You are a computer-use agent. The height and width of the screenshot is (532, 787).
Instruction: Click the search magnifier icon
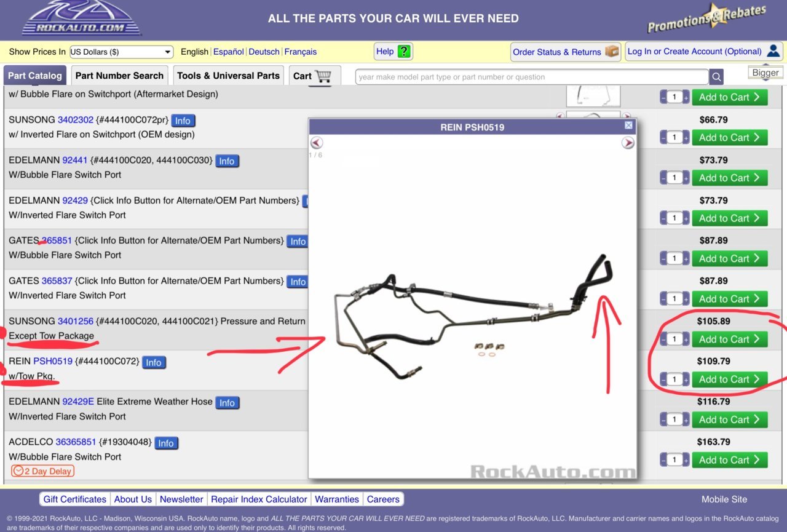tap(716, 77)
